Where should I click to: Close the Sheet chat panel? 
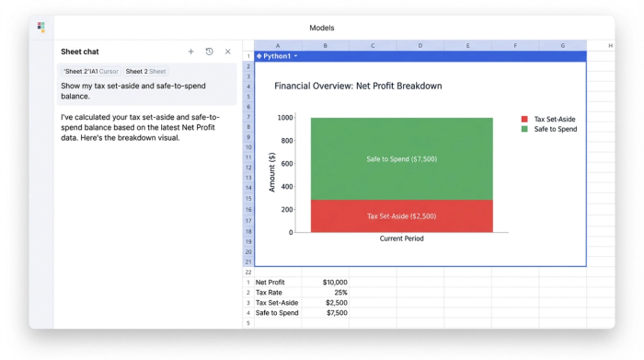click(228, 52)
